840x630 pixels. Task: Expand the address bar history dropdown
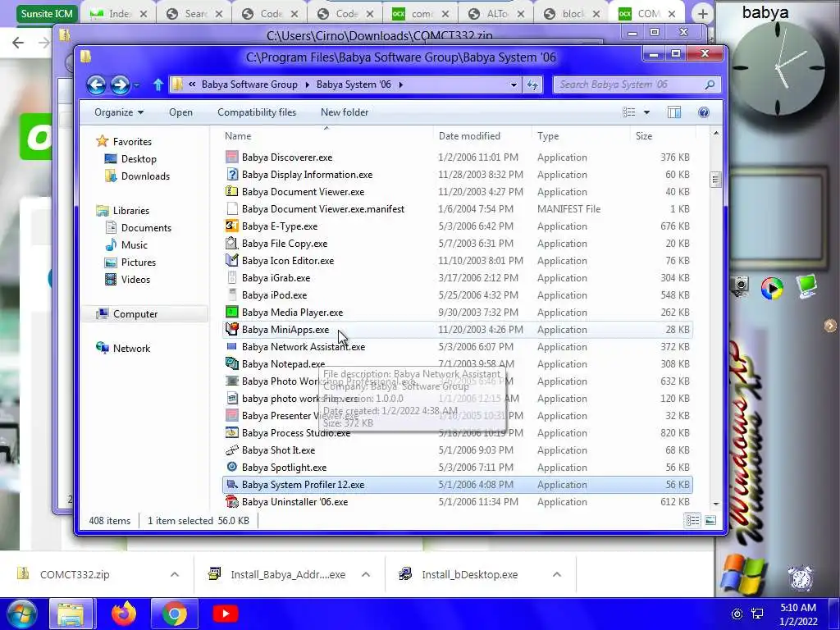click(x=514, y=84)
